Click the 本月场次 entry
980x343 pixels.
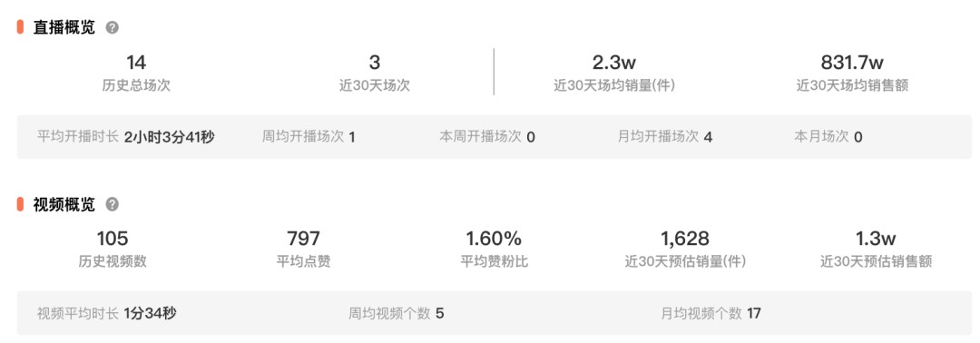[x=828, y=137]
